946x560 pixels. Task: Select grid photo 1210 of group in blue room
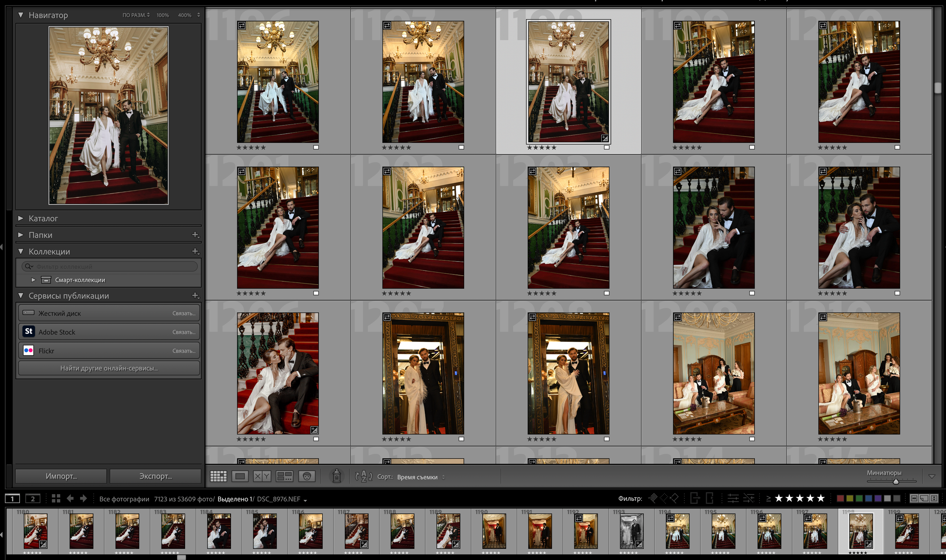(859, 373)
